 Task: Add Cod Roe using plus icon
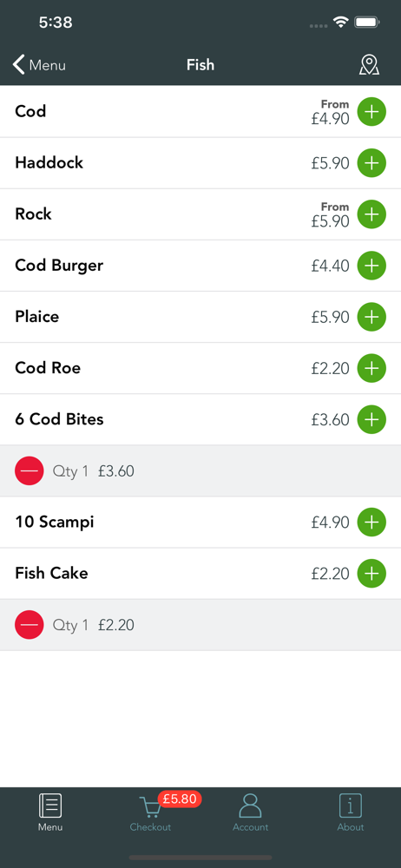(371, 368)
